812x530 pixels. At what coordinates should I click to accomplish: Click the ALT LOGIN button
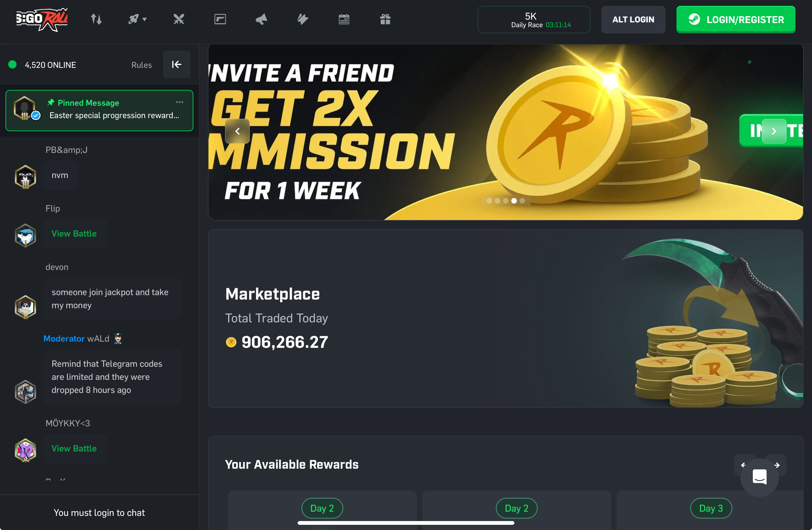633,20
